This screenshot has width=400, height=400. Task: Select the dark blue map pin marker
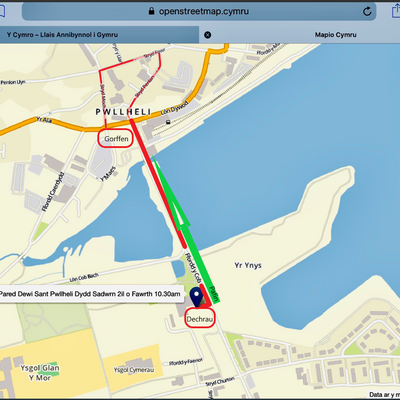196,297
